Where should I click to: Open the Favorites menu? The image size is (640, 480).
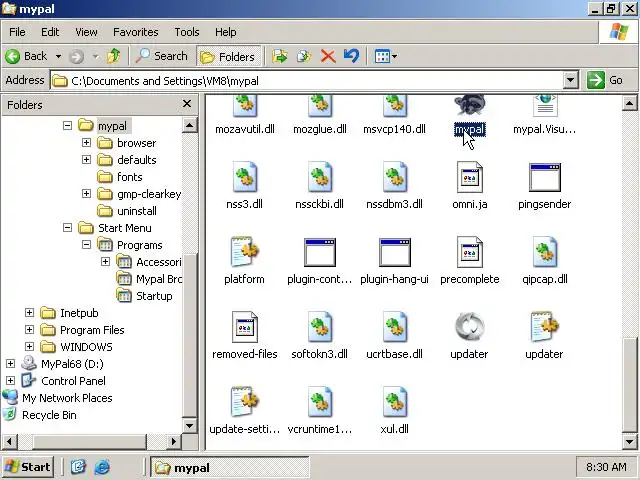pos(136,32)
